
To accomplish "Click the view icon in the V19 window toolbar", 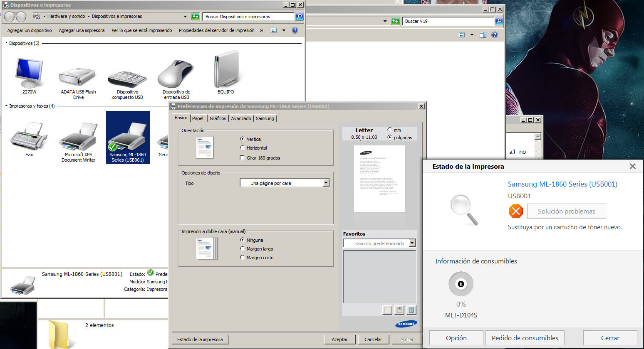I will click(x=462, y=35).
